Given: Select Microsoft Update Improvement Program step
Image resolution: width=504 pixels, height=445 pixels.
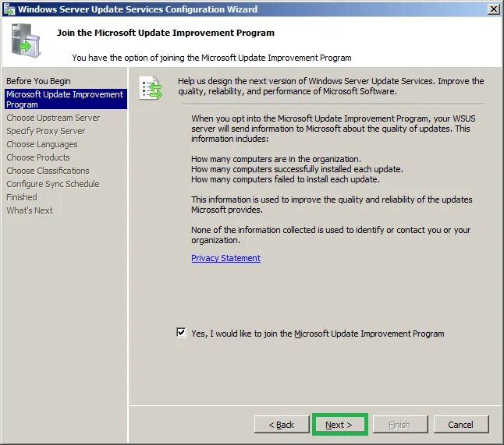Looking at the screenshot, I should click(x=66, y=99).
